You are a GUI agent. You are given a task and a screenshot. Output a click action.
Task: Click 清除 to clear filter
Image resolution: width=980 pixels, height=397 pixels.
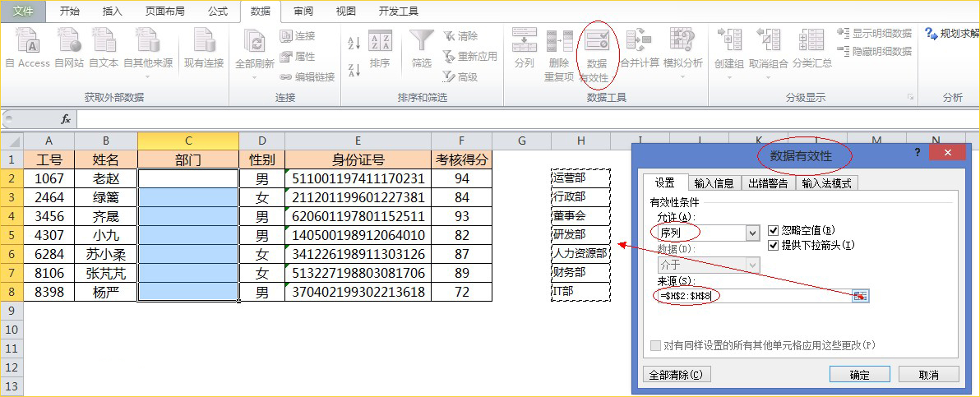460,36
